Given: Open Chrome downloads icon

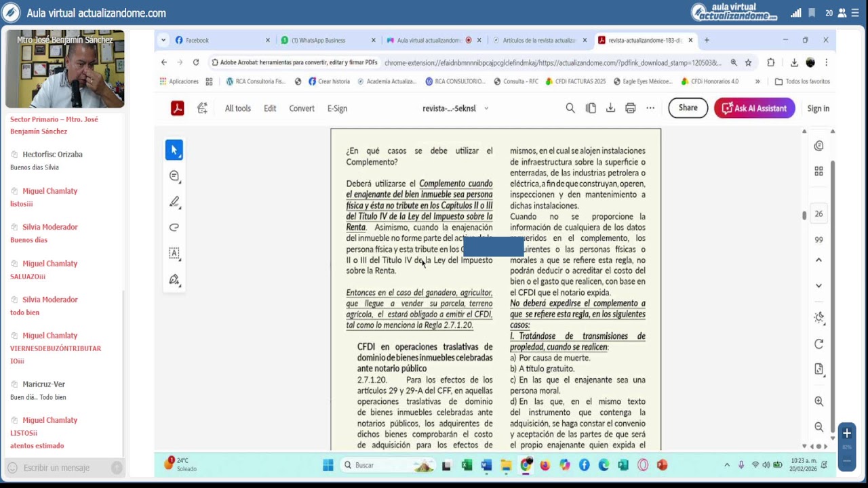Looking at the screenshot, I should pyautogui.click(x=794, y=62).
